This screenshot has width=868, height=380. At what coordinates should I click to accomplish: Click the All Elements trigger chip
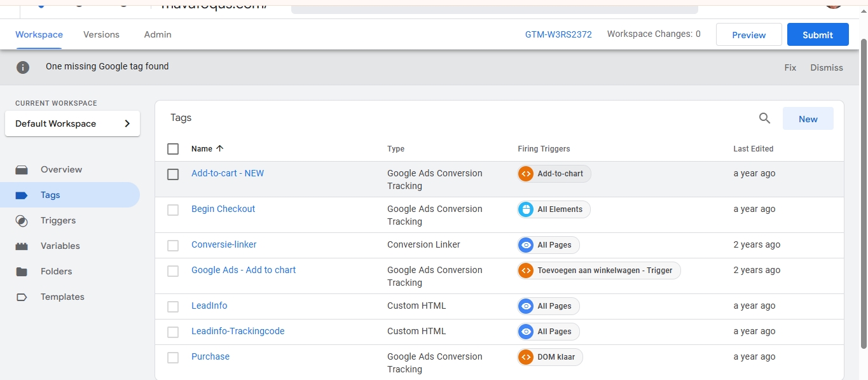[554, 209]
